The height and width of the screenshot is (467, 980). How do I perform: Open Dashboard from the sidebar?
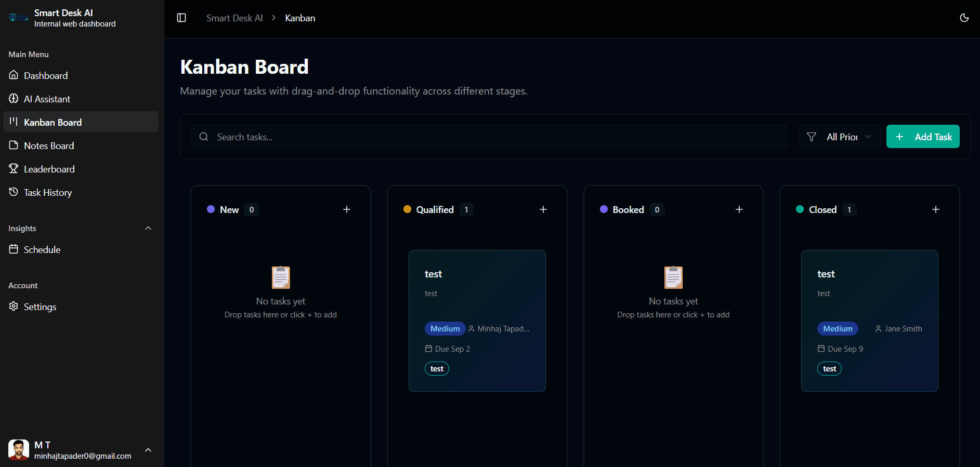pyautogui.click(x=81, y=75)
